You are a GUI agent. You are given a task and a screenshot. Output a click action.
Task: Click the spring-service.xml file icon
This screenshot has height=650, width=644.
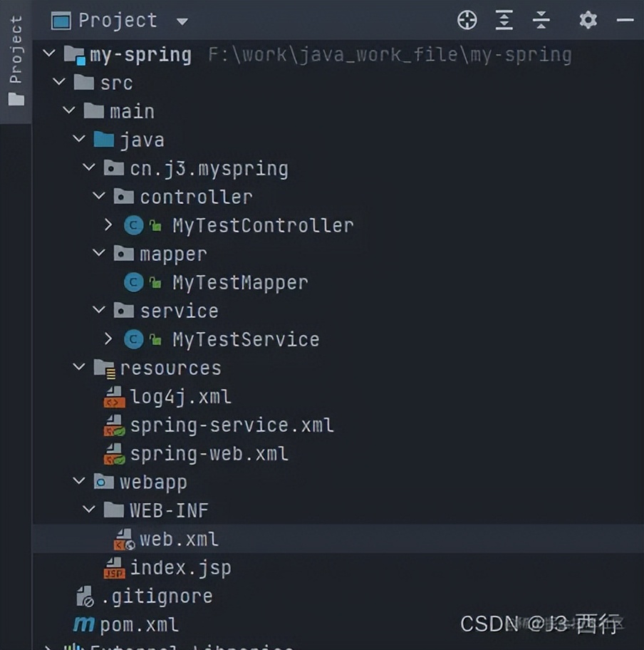[114, 425]
